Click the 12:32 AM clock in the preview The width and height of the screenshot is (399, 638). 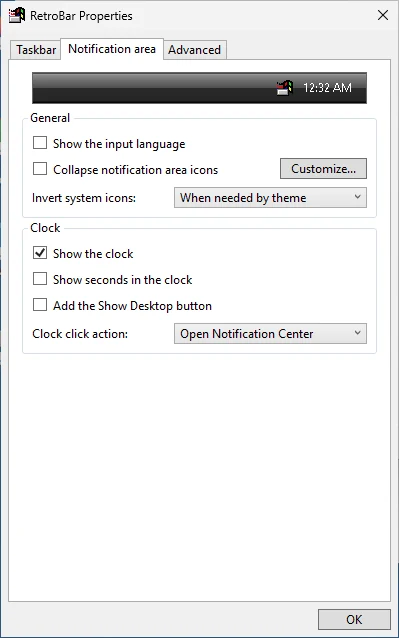[x=327, y=87]
